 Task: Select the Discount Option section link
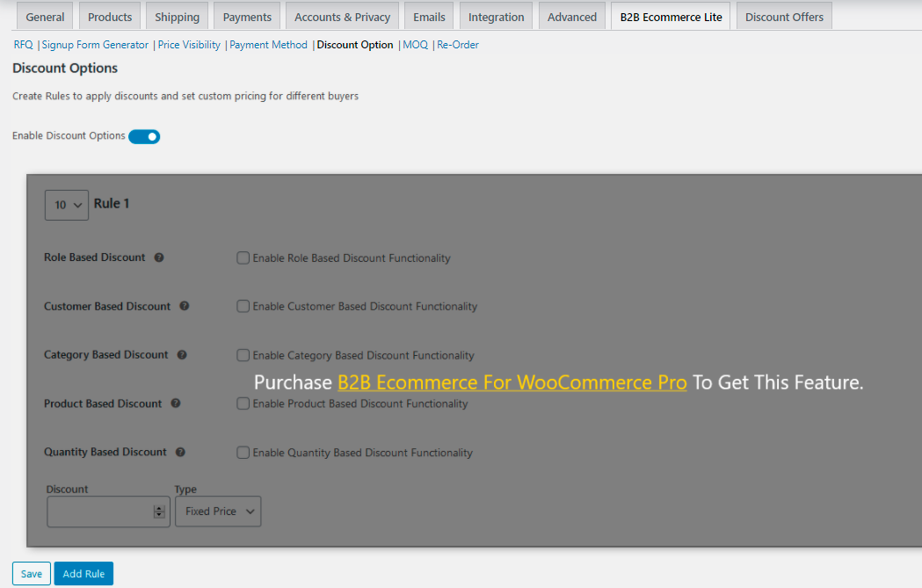[355, 45]
